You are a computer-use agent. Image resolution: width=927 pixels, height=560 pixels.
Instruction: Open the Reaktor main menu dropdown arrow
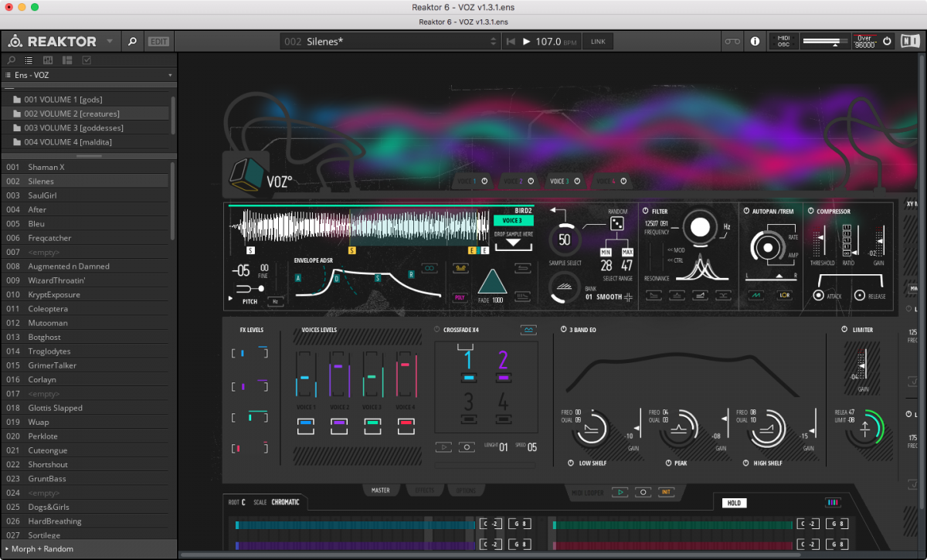(x=110, y=42)
